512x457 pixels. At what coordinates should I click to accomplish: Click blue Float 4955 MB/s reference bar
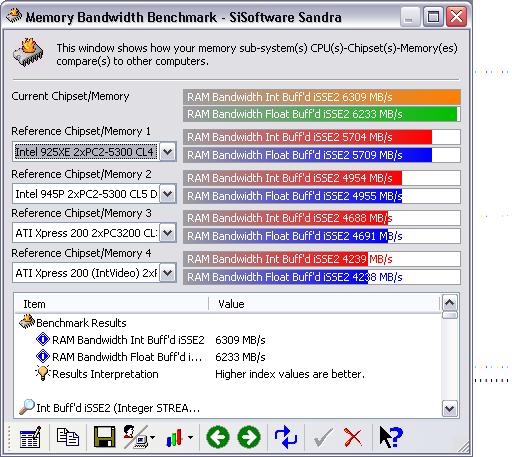(x=322, y=196)
